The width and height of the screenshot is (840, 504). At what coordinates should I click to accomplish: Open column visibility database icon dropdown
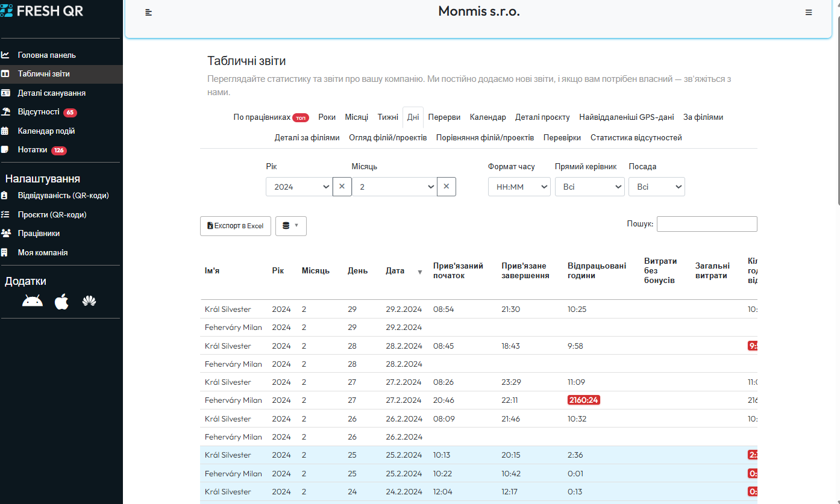click(290, 226)
